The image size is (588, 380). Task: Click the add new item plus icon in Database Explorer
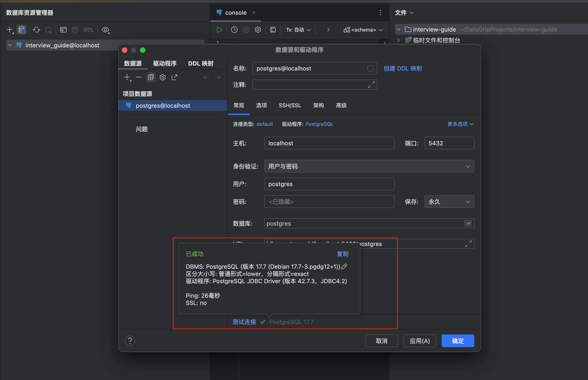pyautogui.click(x=10, y=30)
